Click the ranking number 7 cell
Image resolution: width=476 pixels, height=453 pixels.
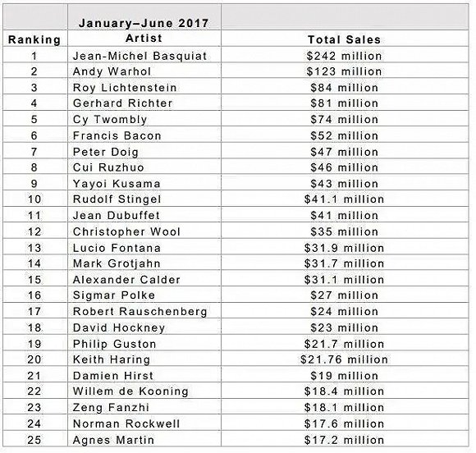[x=35, y=151]
